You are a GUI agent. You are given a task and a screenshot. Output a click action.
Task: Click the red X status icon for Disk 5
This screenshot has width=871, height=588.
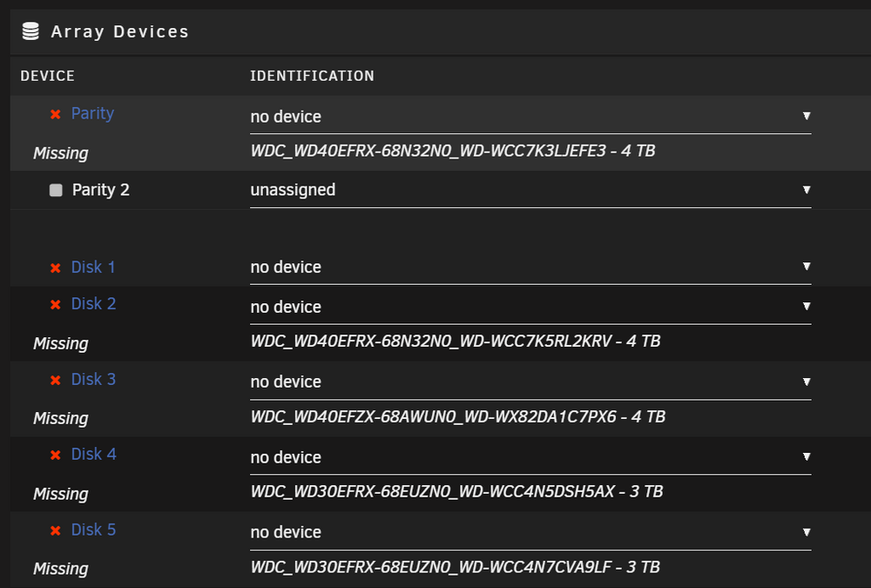(56, 531)
